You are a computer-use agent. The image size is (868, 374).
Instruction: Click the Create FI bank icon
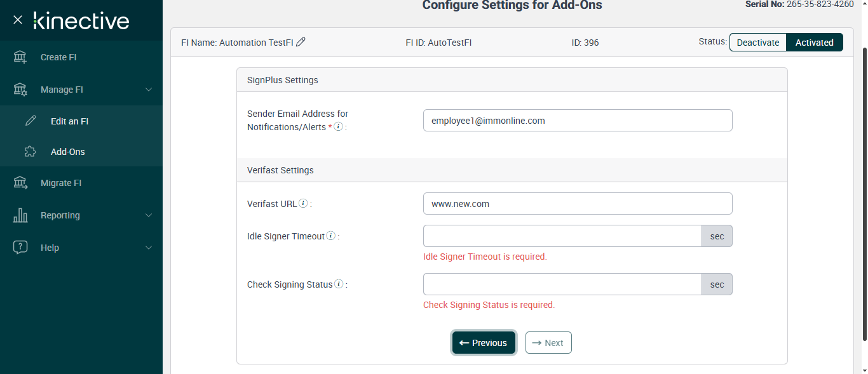[x=20, y=57]
